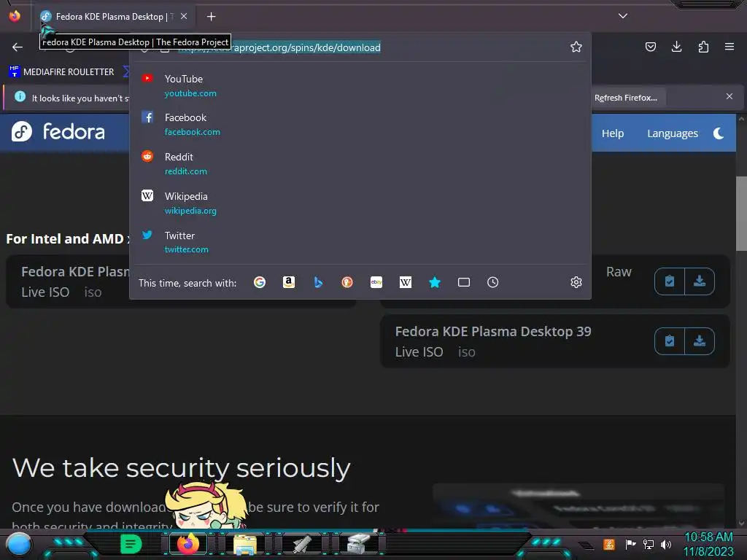The height and width of the screenshot is (560, 747).
Task: Download Fedora KDE Plasma Desktop 39 Live ISO
Action: click(700, 341)
